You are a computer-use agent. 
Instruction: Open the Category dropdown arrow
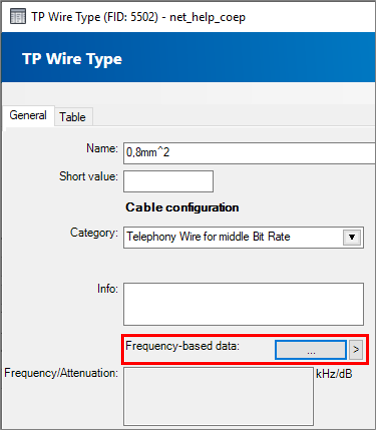point(352,237)
